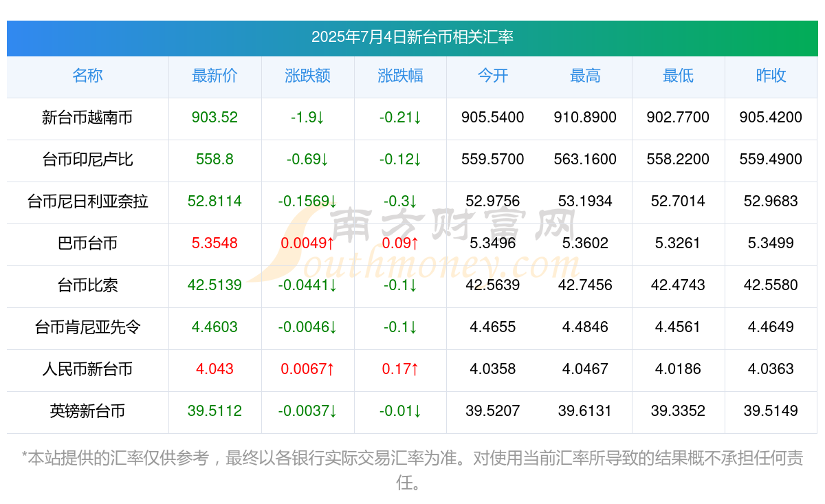Screen dimensions: 825x504
Task: Click opening value 905.5400
Action: 493,118
